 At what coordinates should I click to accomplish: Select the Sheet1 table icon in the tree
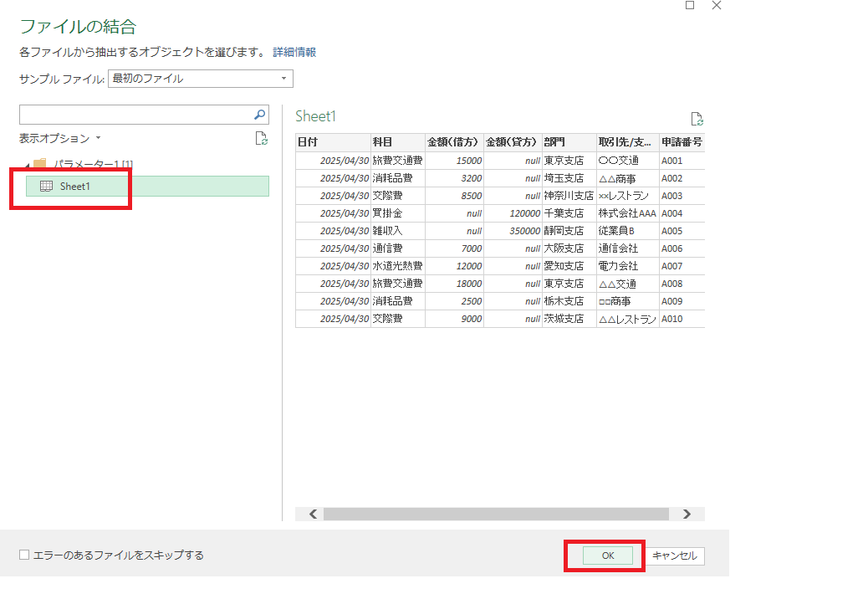47,187
